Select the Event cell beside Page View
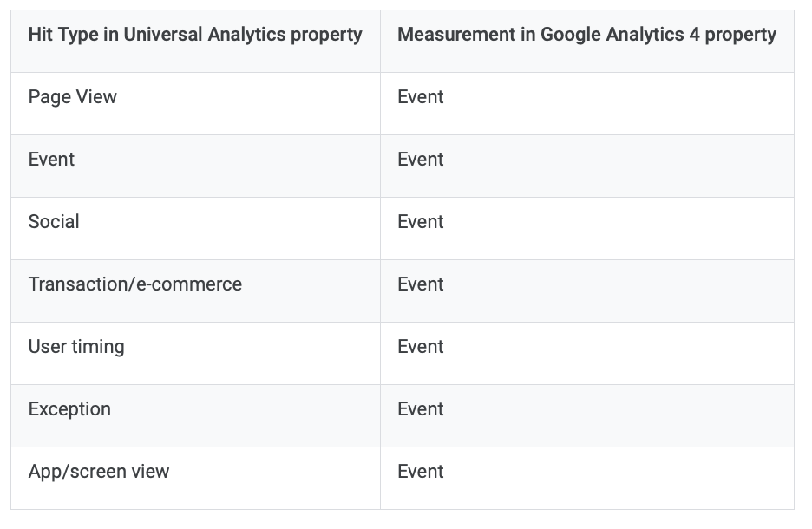Screen dimensions: 812x529 586,103
